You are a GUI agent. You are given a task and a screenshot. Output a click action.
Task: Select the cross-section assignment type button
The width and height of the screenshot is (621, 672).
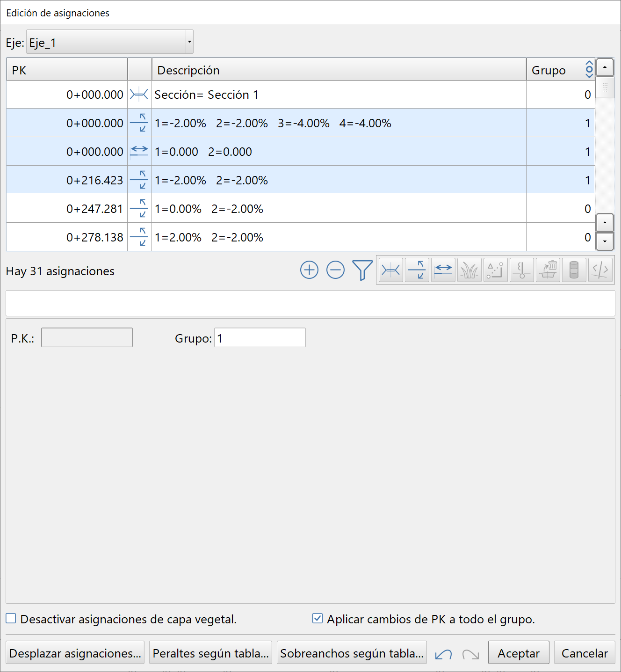tap(390, 270)
